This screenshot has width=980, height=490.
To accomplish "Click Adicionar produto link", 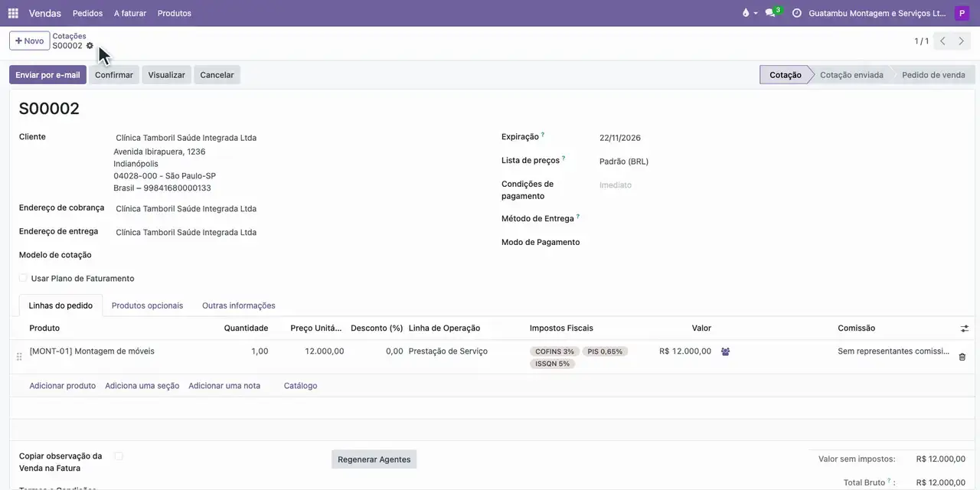I will 63,386.
